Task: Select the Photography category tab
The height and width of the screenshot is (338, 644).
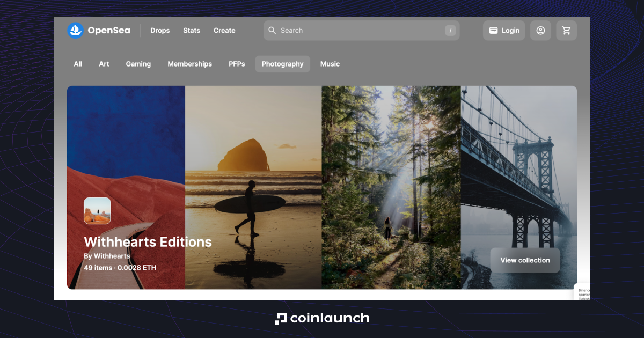Action: [x=283, y=64]
